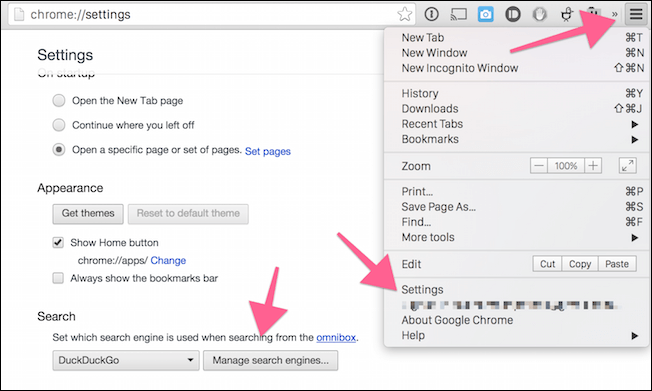Uncheck the Show Home button checkbox

pos(58,243)
